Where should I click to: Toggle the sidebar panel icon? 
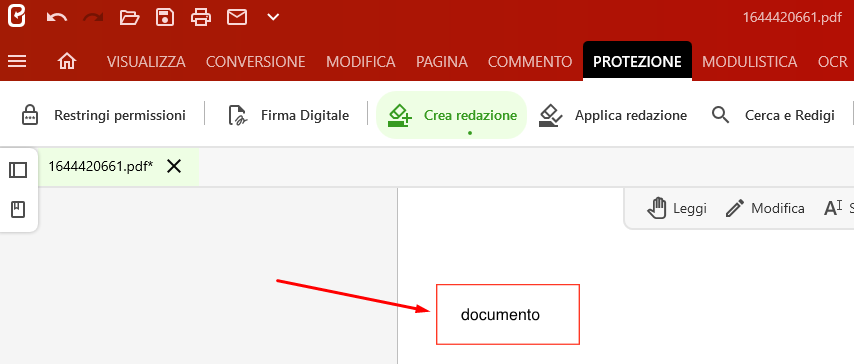18,171
